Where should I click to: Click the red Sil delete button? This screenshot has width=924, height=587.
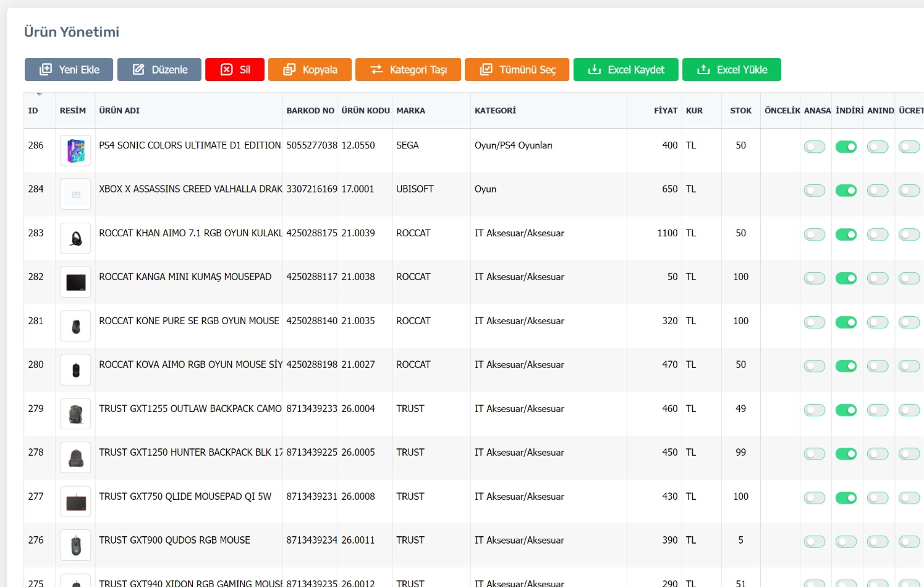(235, 70)
